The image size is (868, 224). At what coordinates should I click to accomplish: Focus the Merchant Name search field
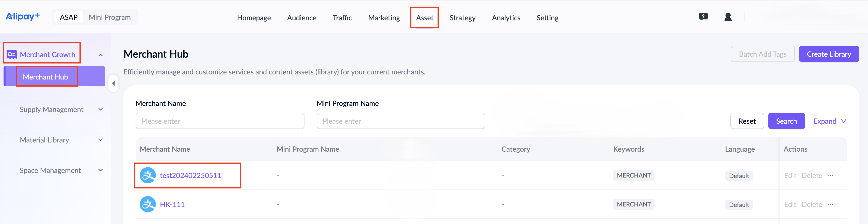point(220,121)
